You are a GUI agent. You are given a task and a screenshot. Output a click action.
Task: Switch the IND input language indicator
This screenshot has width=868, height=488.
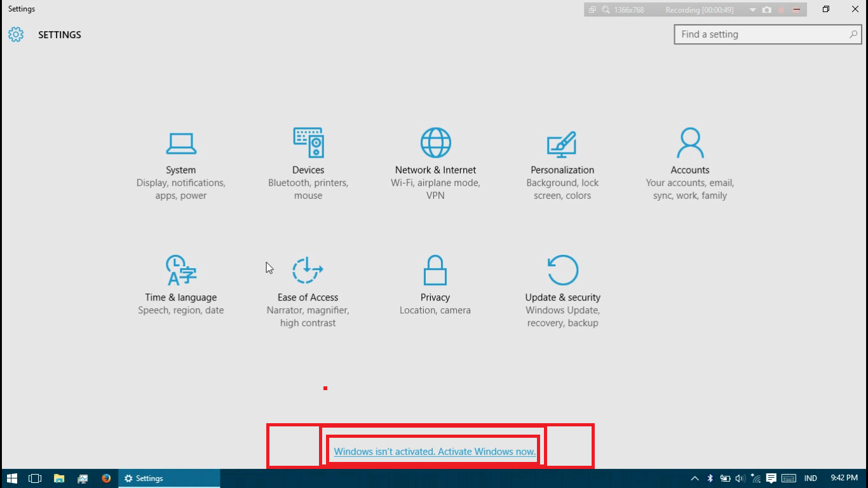811,478
